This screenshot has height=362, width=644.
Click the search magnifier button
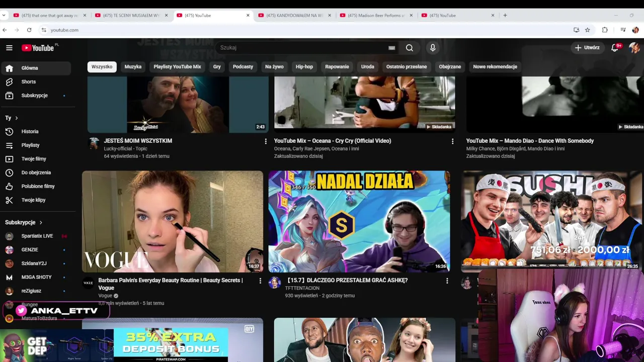coord(410,48)
